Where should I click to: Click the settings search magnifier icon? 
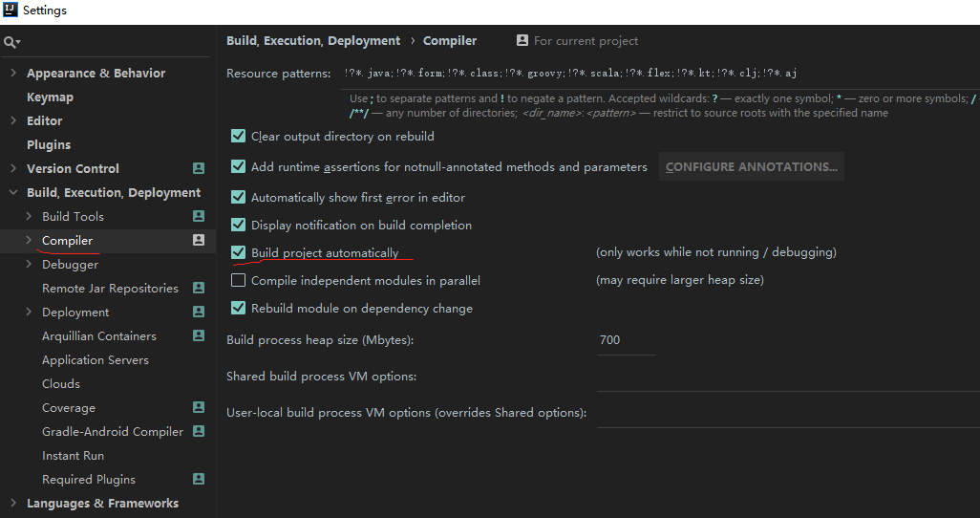tap(10, 43)
